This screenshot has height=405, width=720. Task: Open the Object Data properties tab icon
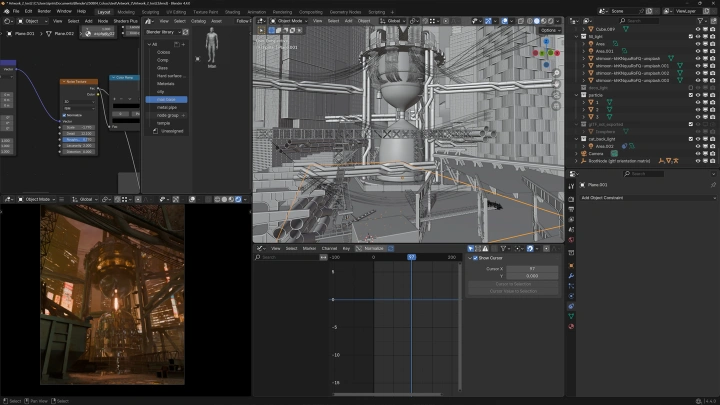click(571, 316)
